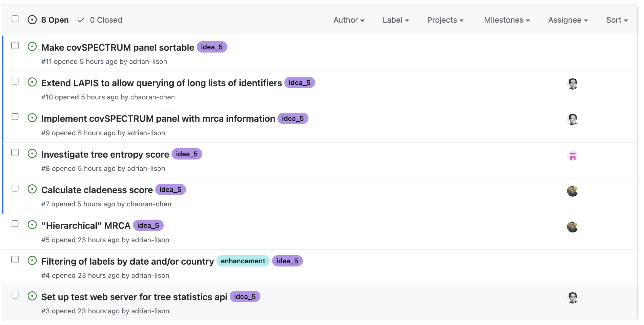Click open-issue icon beside 'Investigate tree entropy score'
Image resolution: width=644 pixels, height=325 pixels.
(x=32, y=154)
